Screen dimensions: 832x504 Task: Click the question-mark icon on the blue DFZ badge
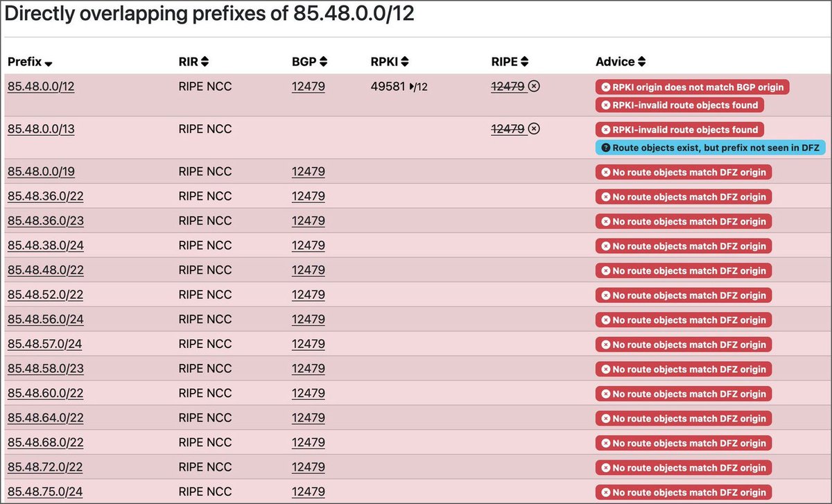pyautogui.click(x=605, y=147)
